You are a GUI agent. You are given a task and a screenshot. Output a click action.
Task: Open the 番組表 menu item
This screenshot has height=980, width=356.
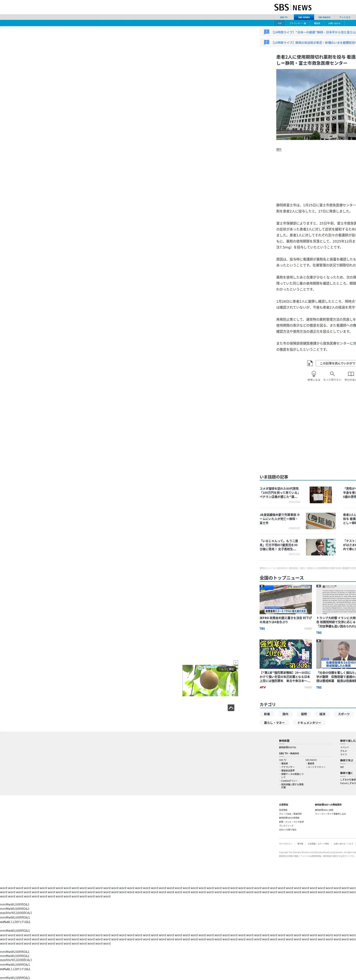click(x=317, y=24)
